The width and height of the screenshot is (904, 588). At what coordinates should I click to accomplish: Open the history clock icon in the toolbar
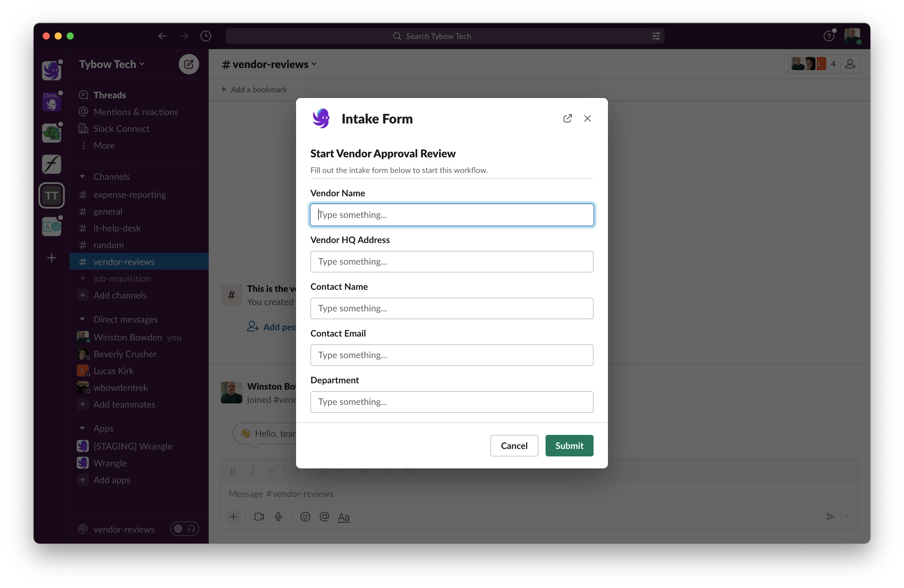click(x=205, y=36)
